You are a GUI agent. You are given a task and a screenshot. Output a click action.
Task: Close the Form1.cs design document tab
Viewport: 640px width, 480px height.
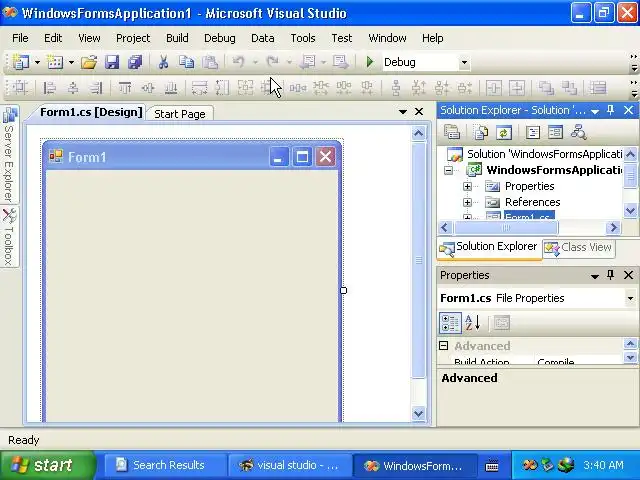tap(419, 111)
